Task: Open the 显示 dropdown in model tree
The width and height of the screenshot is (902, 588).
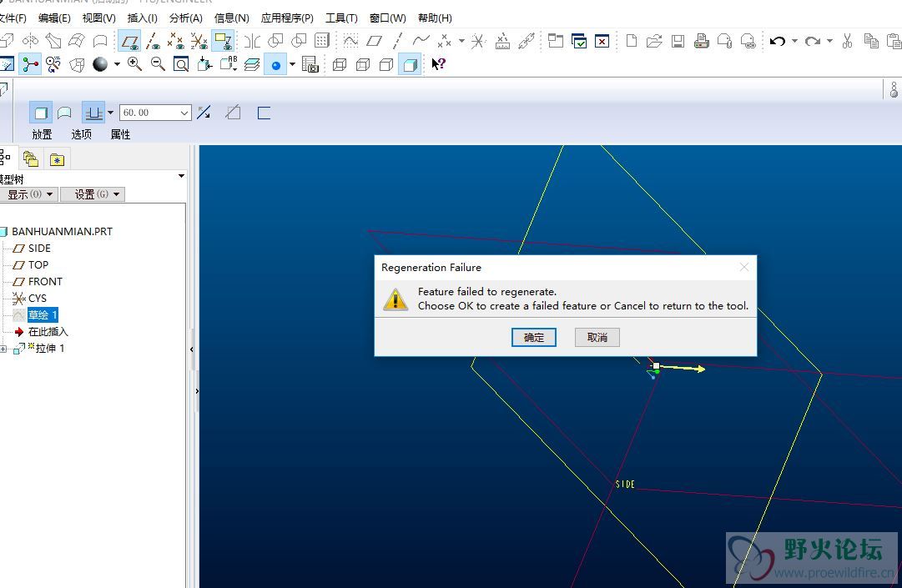Action: (x=28, y=194)
